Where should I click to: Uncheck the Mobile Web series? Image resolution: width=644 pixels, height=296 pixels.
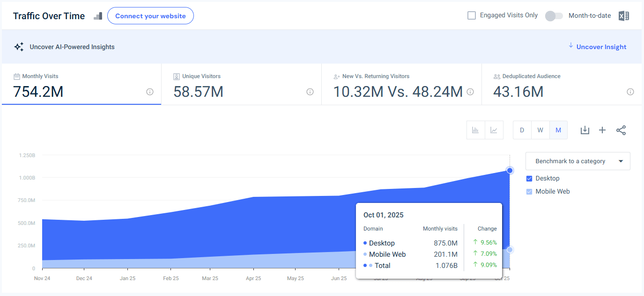(x=529, y=191)
